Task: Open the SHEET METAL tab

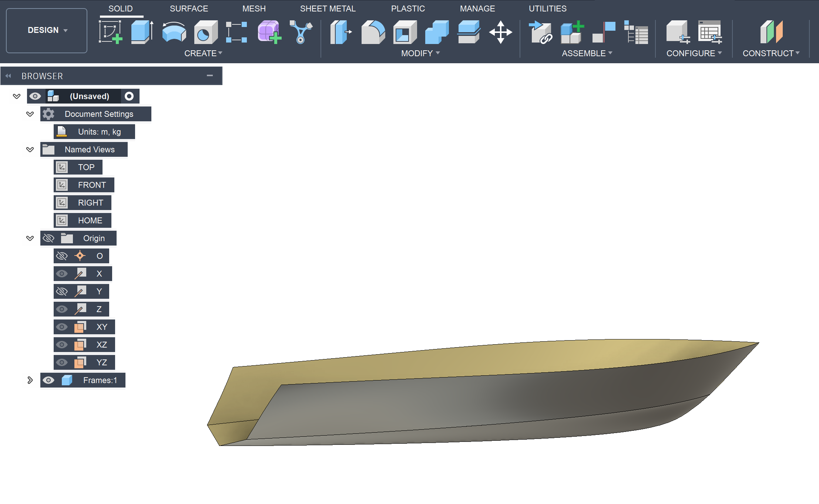Action: click(328, 9)
